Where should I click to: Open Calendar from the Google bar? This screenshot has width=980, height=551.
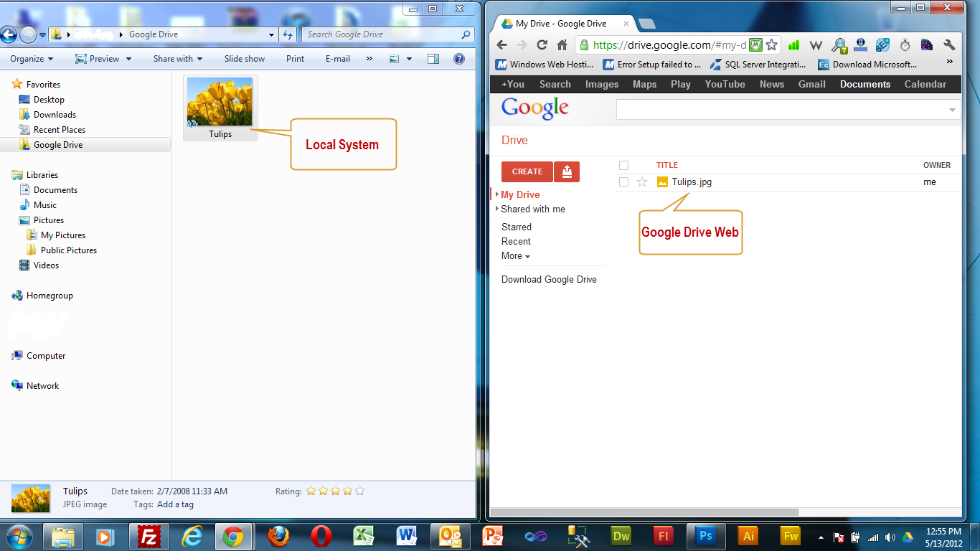(925, 84)
